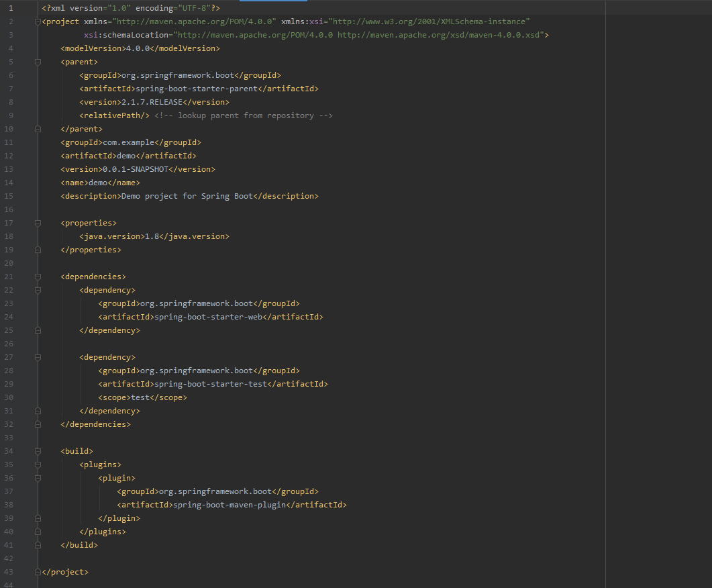Collapse the dependencies block on line 21
The image size is (712, 588).
pos(38,277)
